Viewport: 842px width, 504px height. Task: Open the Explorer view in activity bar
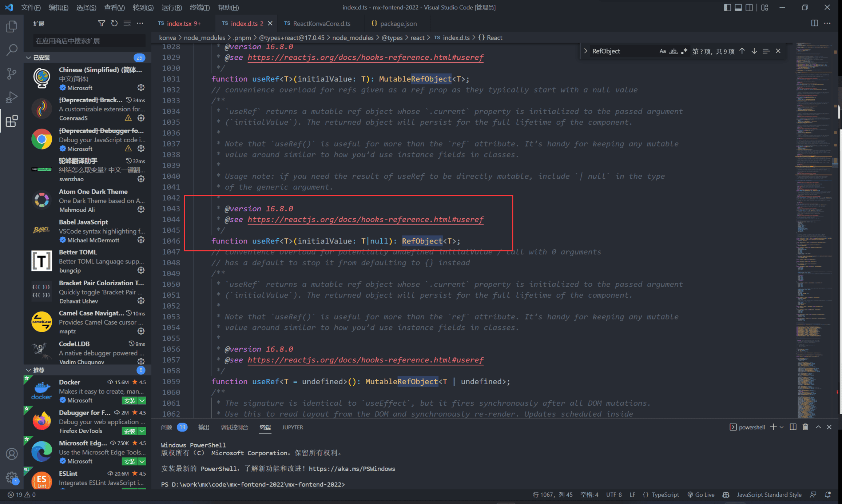(x=12, y=26)
